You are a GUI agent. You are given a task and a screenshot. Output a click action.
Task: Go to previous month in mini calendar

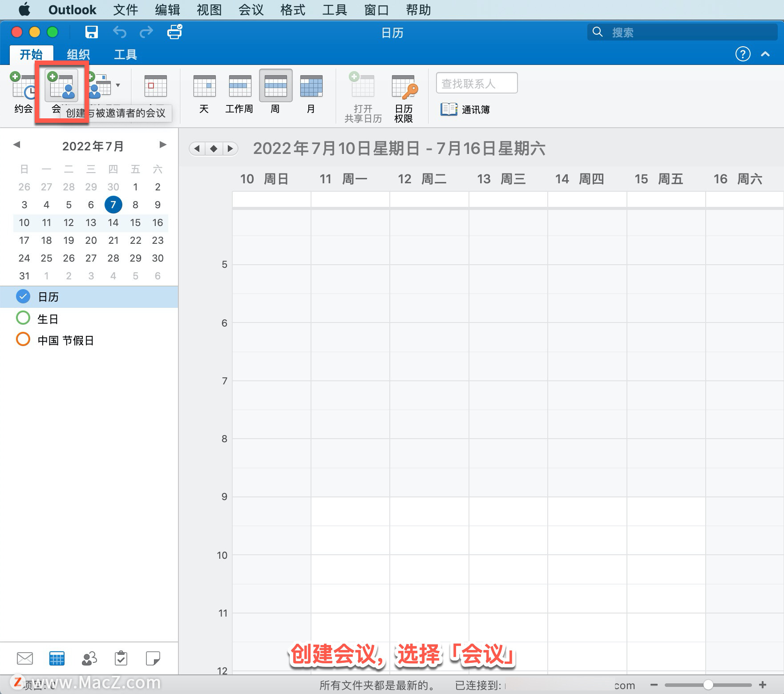tap(17, 145)
